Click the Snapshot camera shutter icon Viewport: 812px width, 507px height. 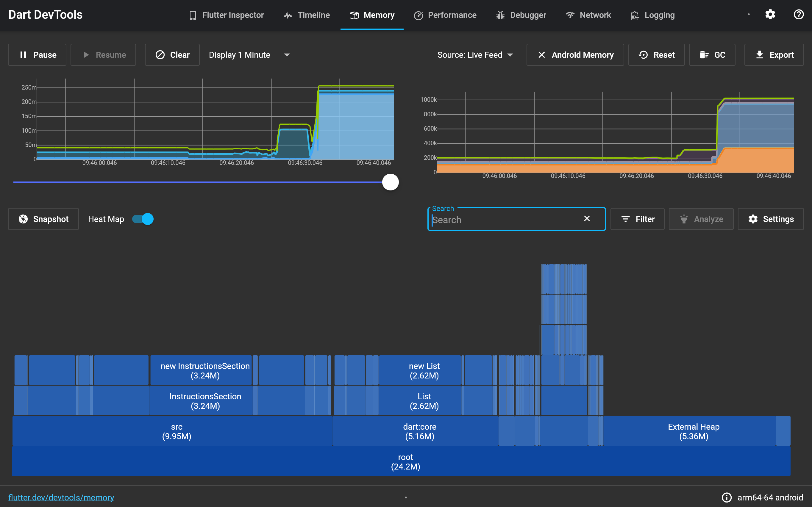tap(23, 219)
